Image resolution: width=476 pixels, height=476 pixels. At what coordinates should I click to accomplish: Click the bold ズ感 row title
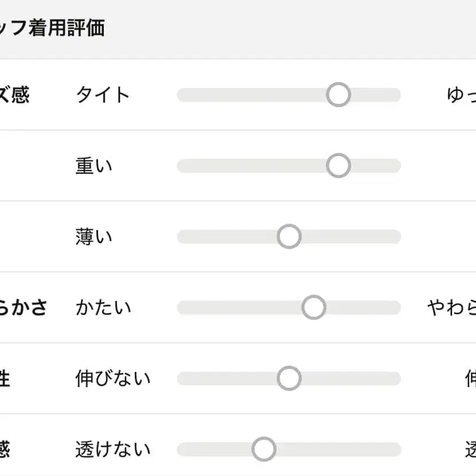coord(14,95)
